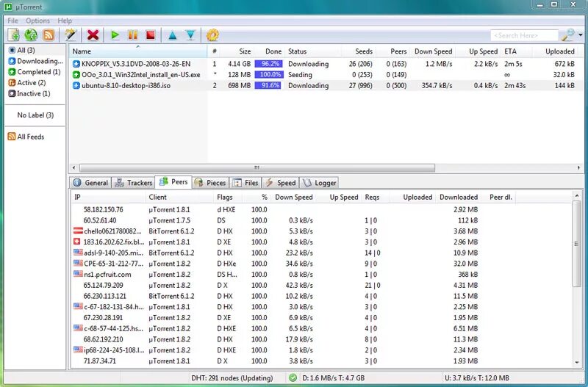Select the OOo_3.0.1_Win32Intel_install torrent row
This screenshot has height=387, width=588.
click(326, 75)
